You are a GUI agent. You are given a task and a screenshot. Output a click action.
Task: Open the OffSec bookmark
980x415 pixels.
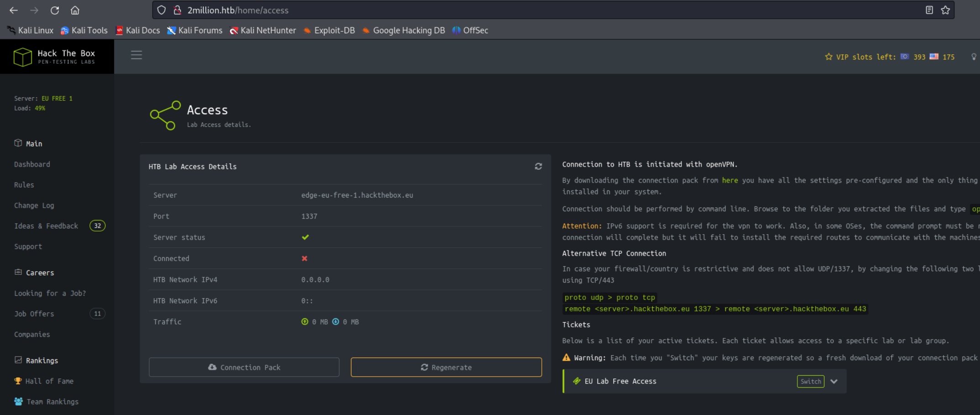click(x=470, y=30)
